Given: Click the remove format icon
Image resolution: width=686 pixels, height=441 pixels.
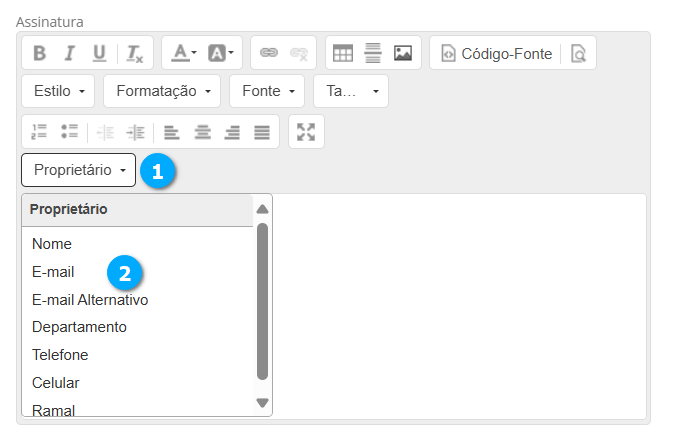Looking at the screenshot, I should 134,53.
